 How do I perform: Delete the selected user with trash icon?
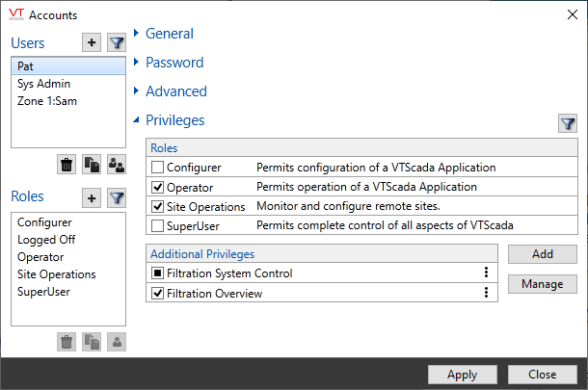[x=67, y=165]
